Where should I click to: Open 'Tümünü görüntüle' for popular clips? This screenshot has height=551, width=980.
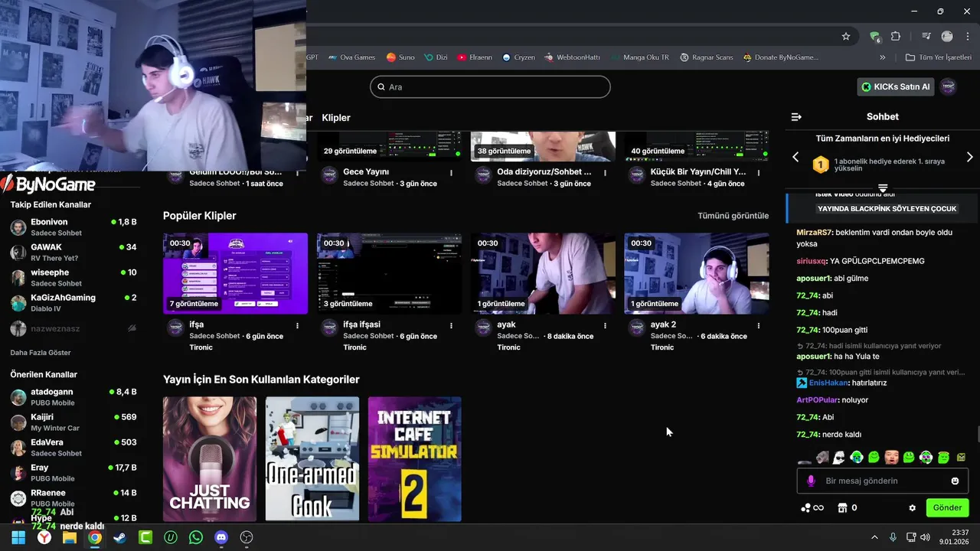pyautogui.click(x=733, y=216)
